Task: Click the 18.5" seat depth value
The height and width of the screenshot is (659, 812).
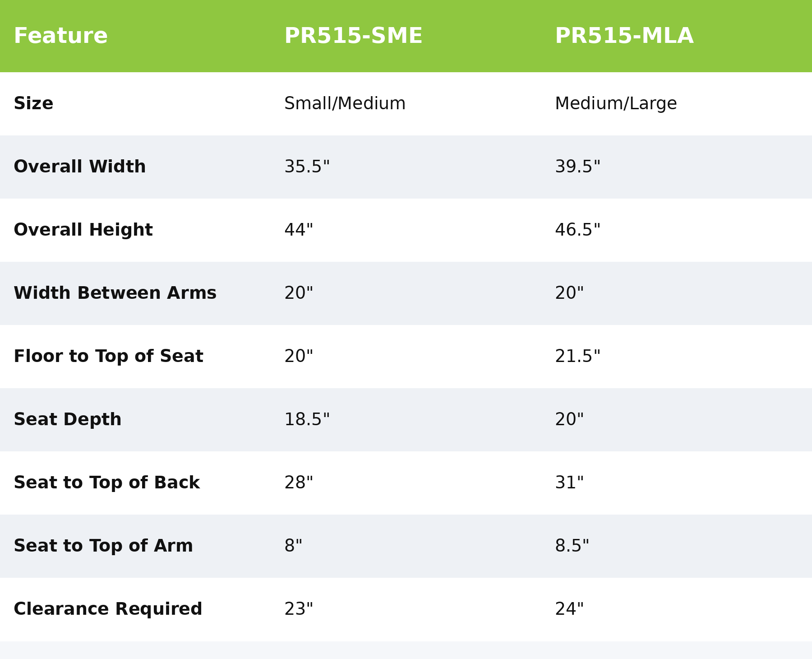Action: point(307,420)
